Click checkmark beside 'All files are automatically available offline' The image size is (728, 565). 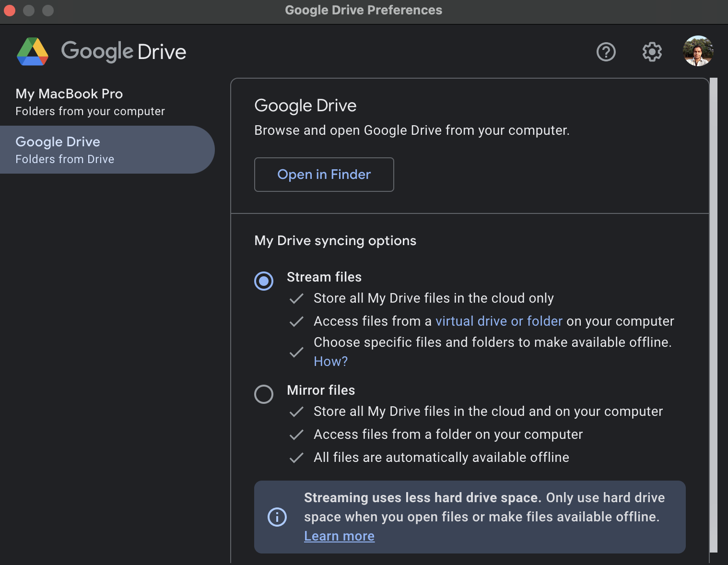click(x=296, y=458)
